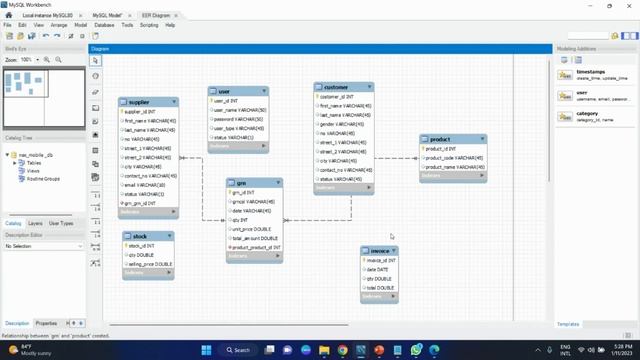Select the eraser tool

point(96,92)
